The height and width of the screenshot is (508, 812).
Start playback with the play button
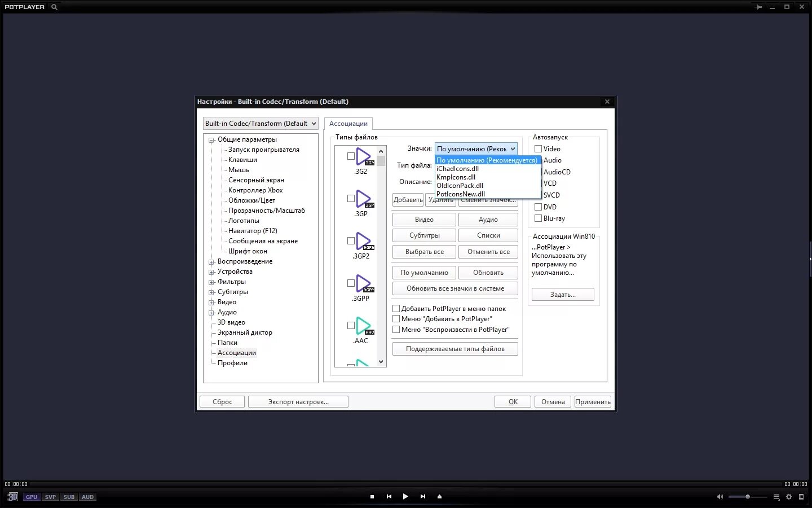tap(405, 497)
